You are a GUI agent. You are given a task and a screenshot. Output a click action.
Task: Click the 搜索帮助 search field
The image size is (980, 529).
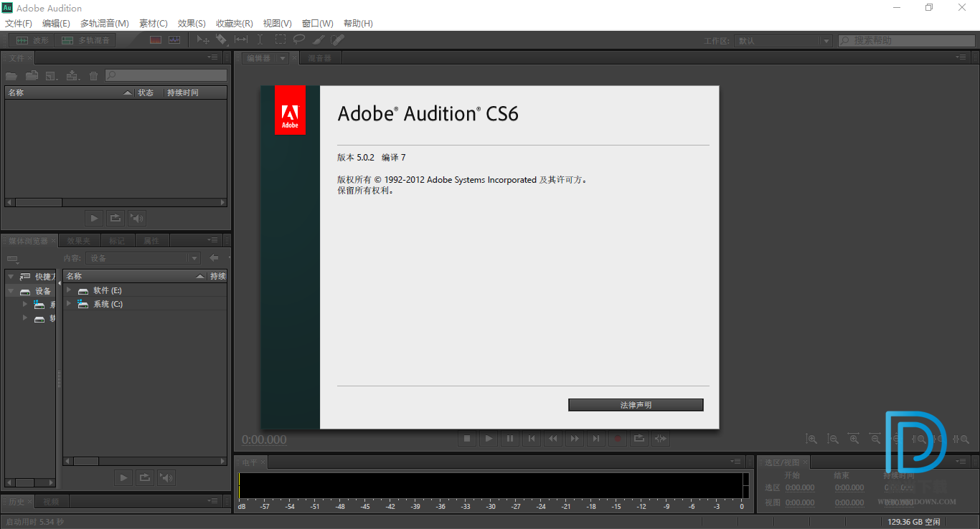pyautogui.click(x=908, y=41)
